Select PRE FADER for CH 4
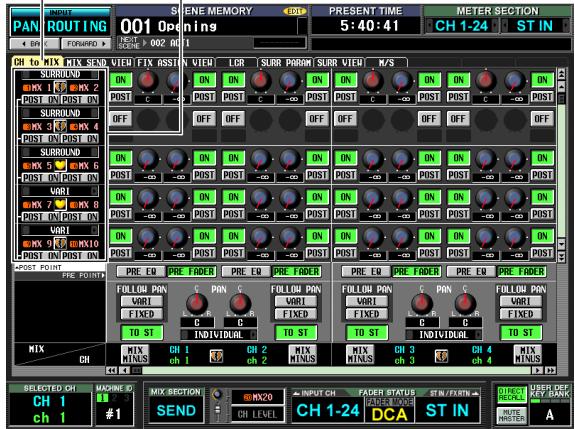575x429 pixels. point(521,272)
